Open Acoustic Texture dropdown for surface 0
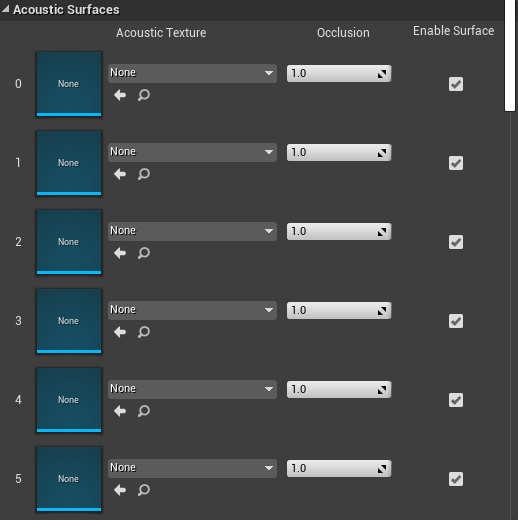The height and width of the screenshot is (520, 518). point(192,73)
